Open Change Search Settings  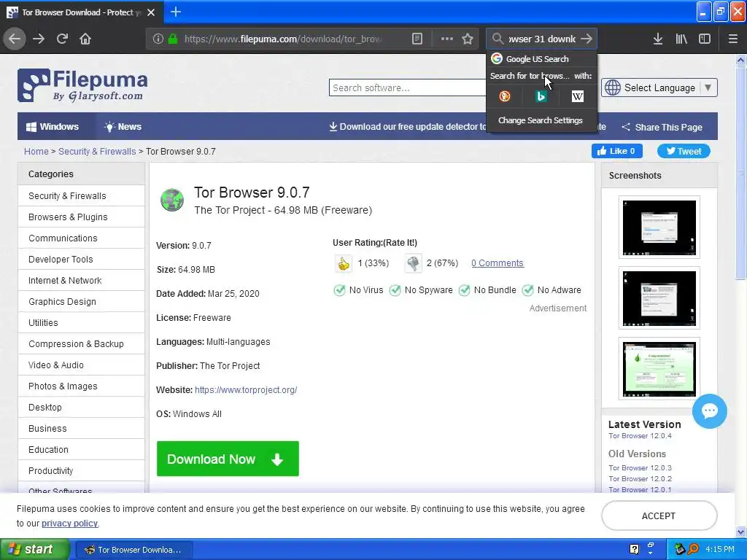541,120
